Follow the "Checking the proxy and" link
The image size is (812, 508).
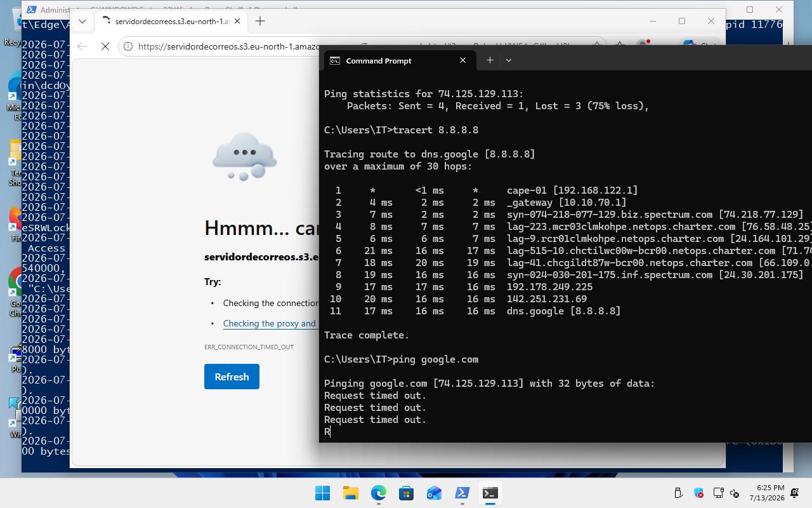[269, 323]
